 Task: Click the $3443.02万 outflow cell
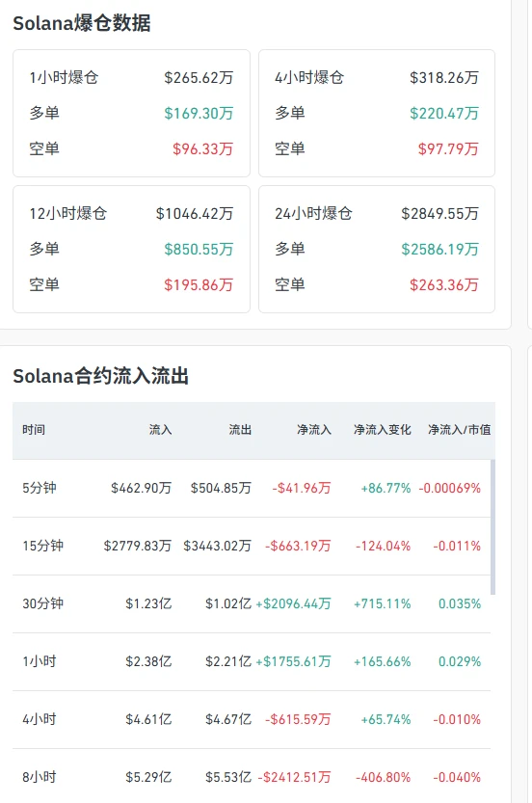click(218, 546)
